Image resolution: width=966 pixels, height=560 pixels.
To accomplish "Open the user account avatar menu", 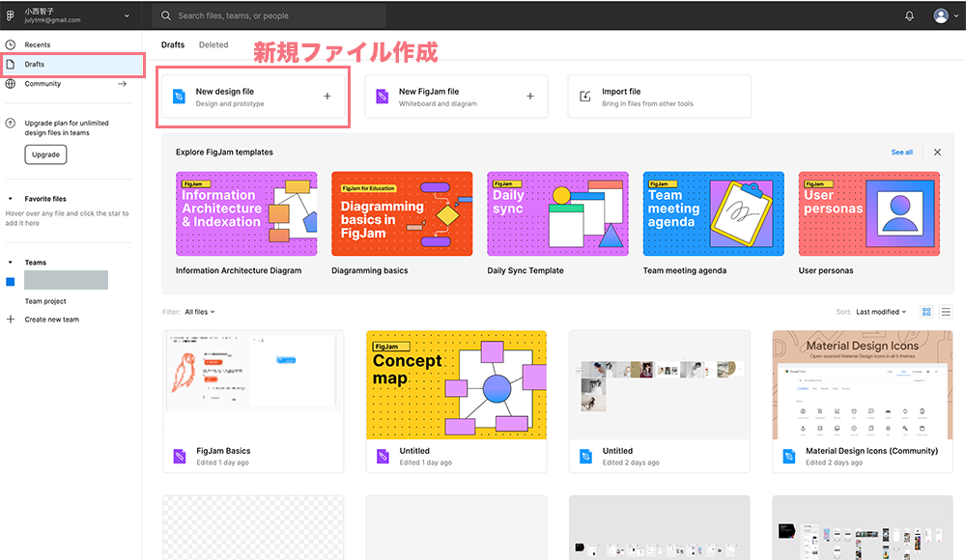I will point(941,15).
